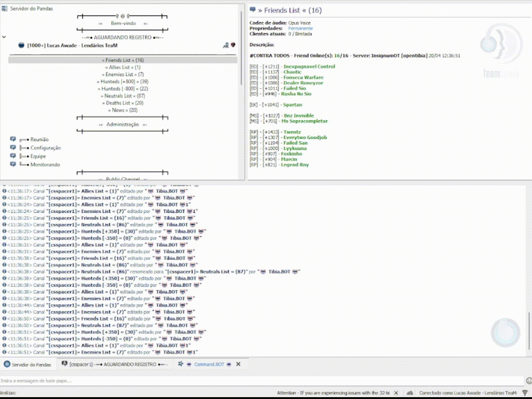Expand the Administração spacer section

[x=122, y=124]
